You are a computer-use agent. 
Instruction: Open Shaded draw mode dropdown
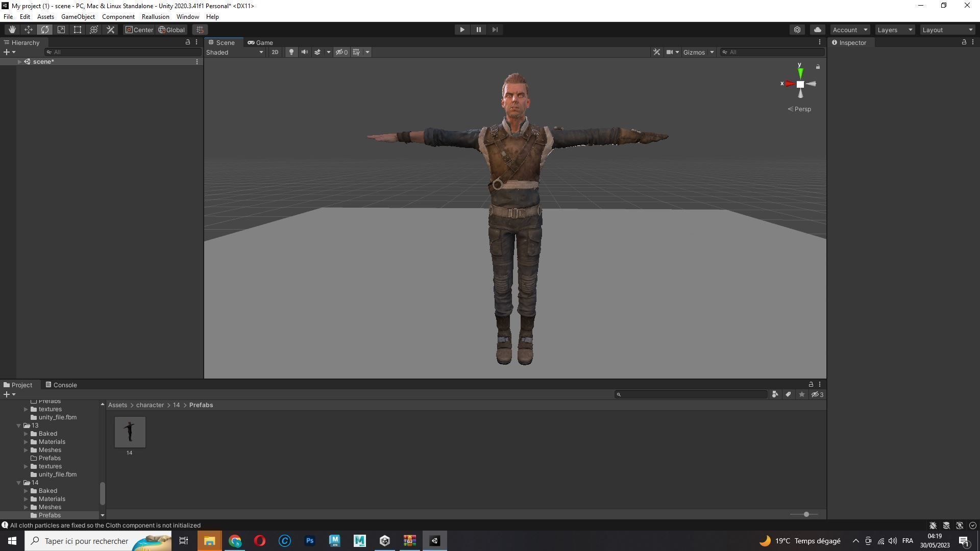click(235, 52)
